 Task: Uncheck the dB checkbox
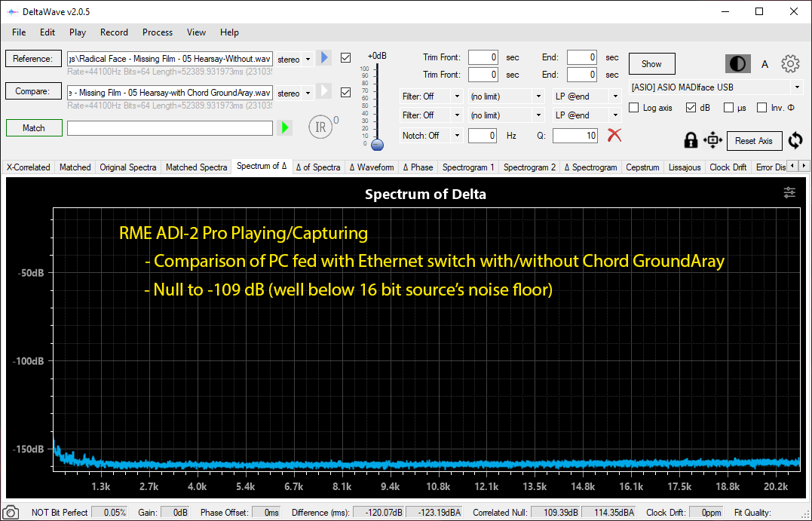(x=691, y=108)
